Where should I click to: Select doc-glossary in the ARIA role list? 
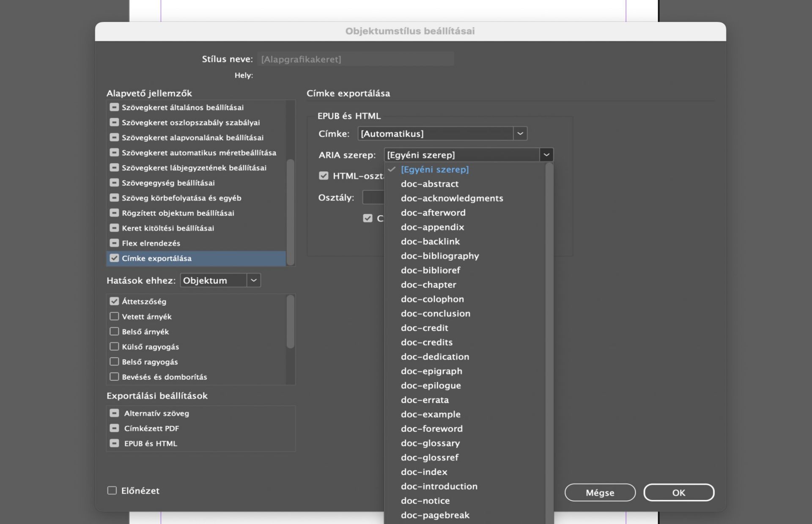pos(430,443)
